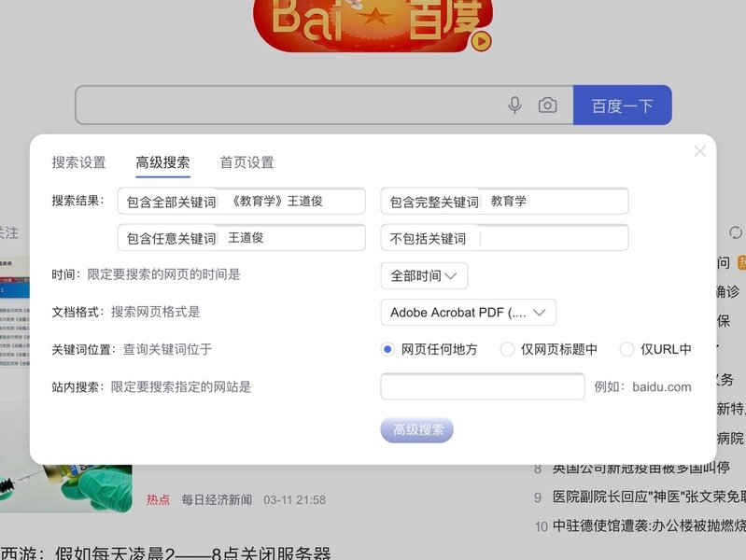Click the 不包括关键词 input field
This screenshot has width=746, height=560.
[551, 238]
